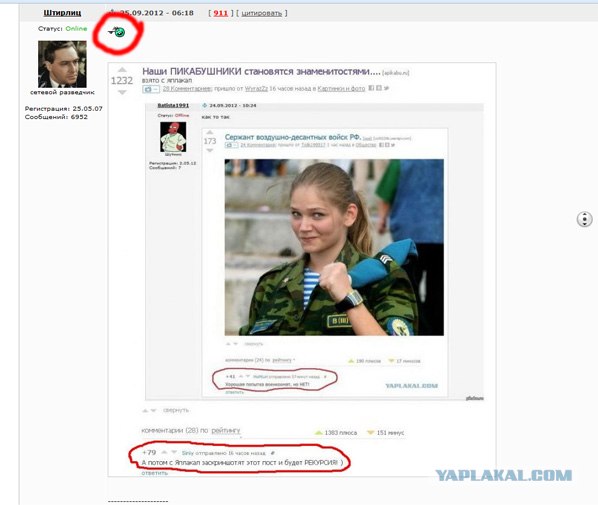Screen dimensions: 598x505
Task: Reply to the +41 comment via ответить
Action: point(234,392)
